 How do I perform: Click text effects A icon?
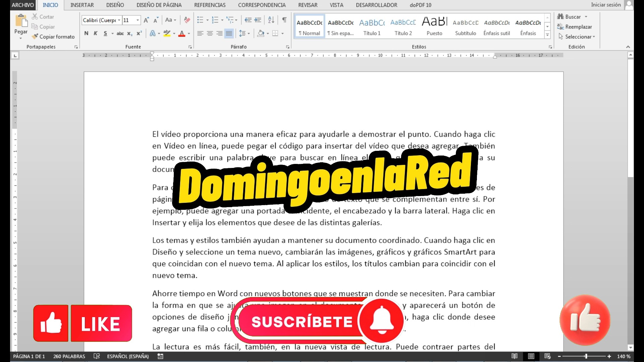(x=153, y=33)
